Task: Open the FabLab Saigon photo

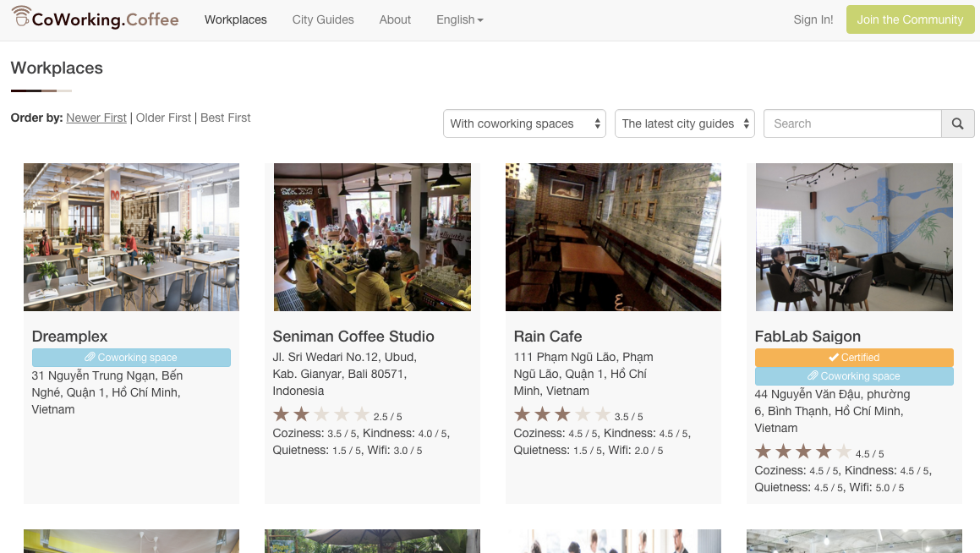Action: [x=854, y=238]
